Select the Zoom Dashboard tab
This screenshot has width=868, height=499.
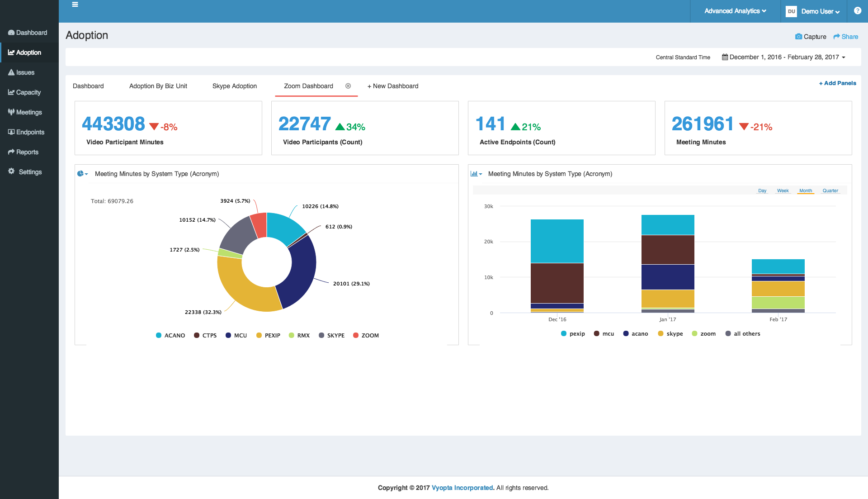pyautogui.click(x=308, y=86)
